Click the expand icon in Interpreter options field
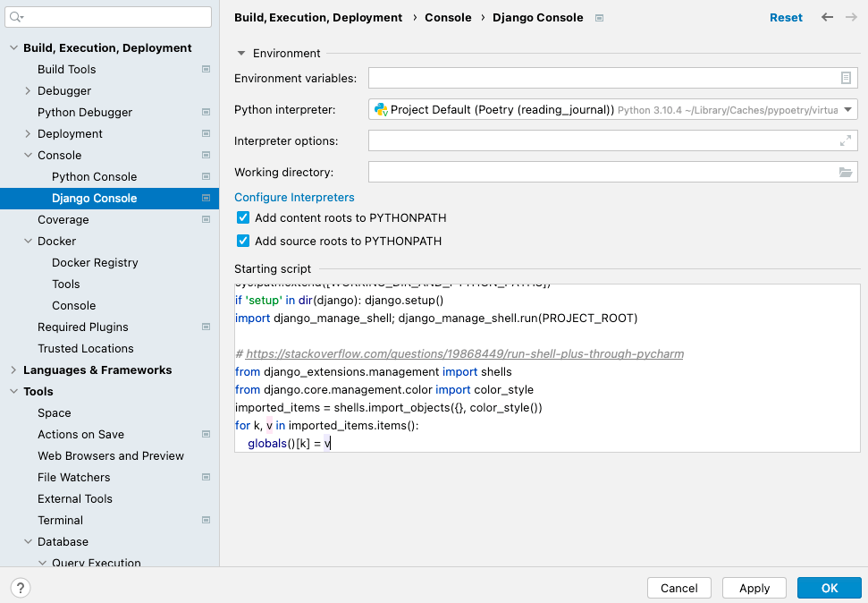This screenshot has height=603, width=868. (846, 140)
